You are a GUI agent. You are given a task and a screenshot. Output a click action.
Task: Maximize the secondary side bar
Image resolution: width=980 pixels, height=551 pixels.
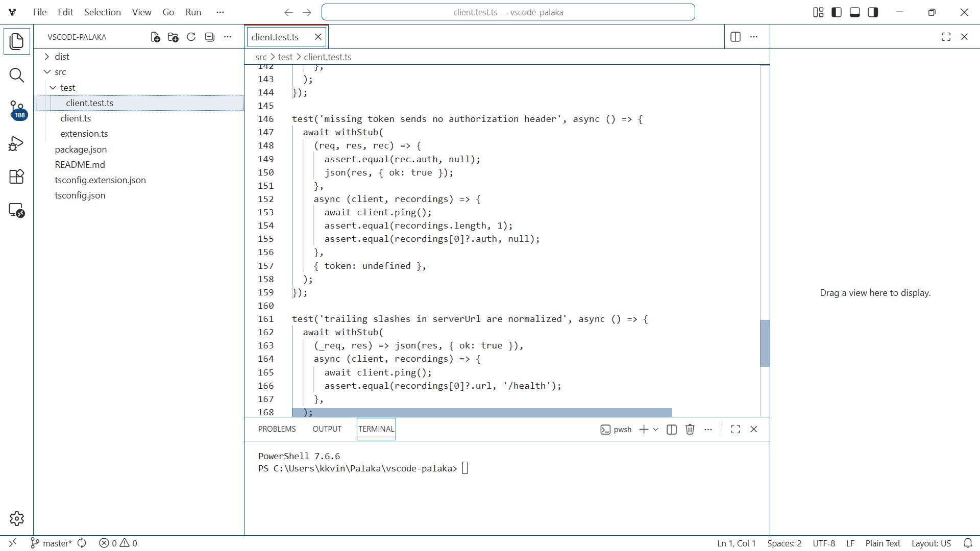pyautogui.click(x=946, y=37)
